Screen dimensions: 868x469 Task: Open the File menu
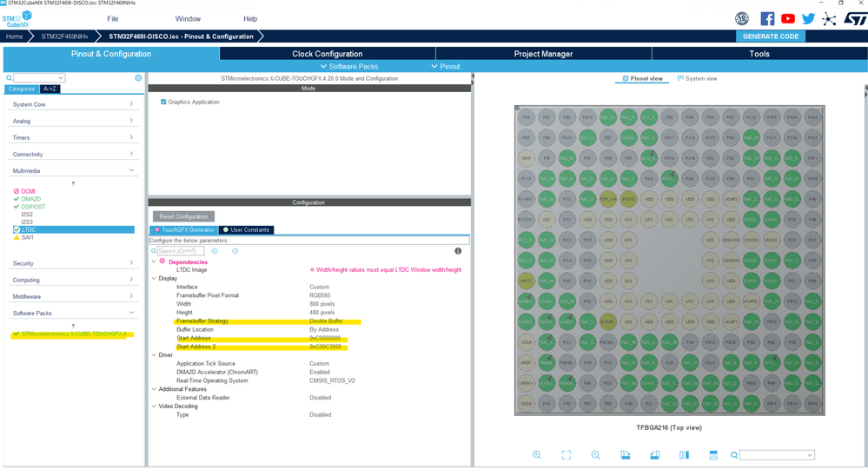pos(113,19)
